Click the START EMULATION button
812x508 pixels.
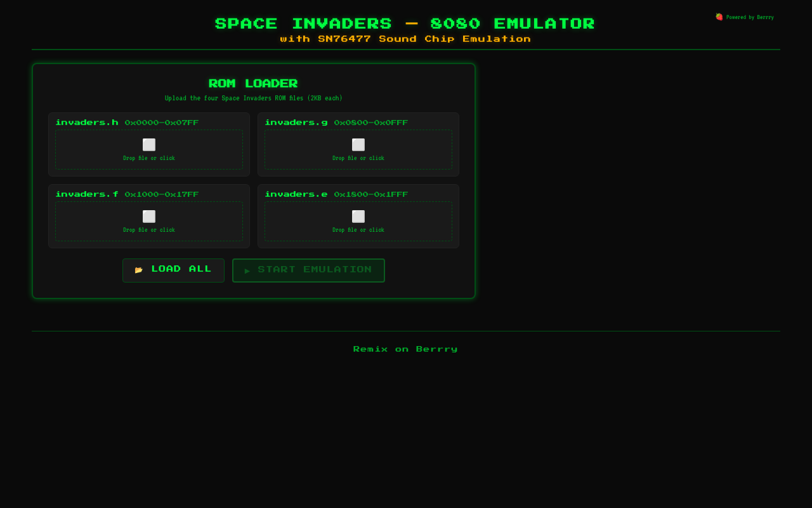[308, 270]
